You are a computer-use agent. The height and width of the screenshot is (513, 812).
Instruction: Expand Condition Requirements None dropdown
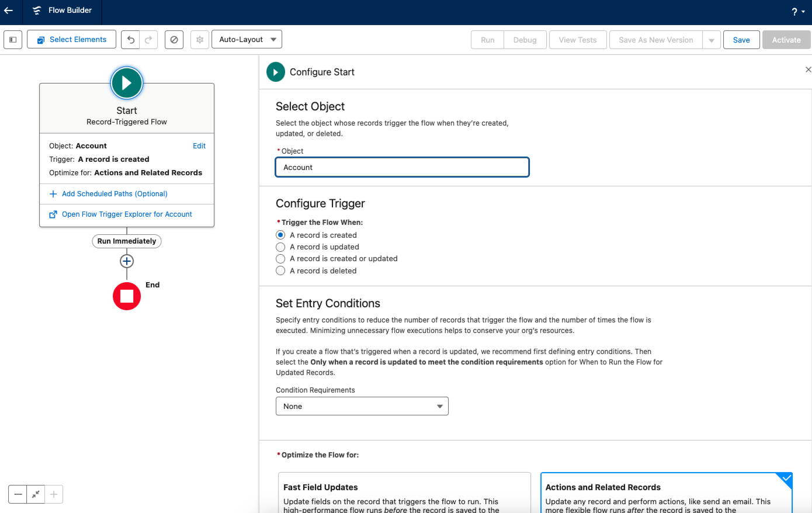coord(362,406)
